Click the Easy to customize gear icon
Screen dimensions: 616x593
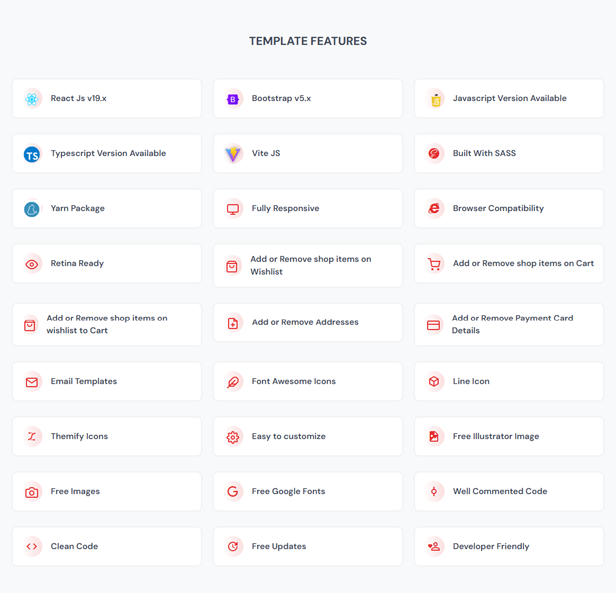(x=233, y=437)
